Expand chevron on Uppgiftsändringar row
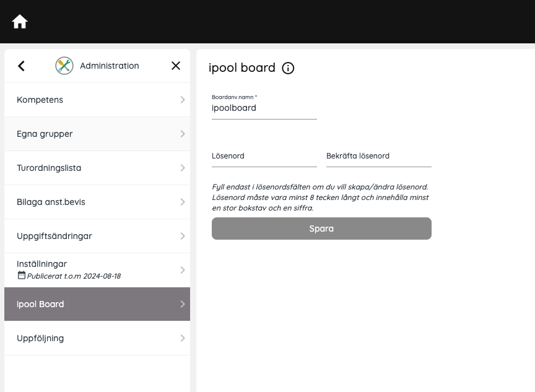Viewport: 535px width, 392px height. click(x=183, y=236)
